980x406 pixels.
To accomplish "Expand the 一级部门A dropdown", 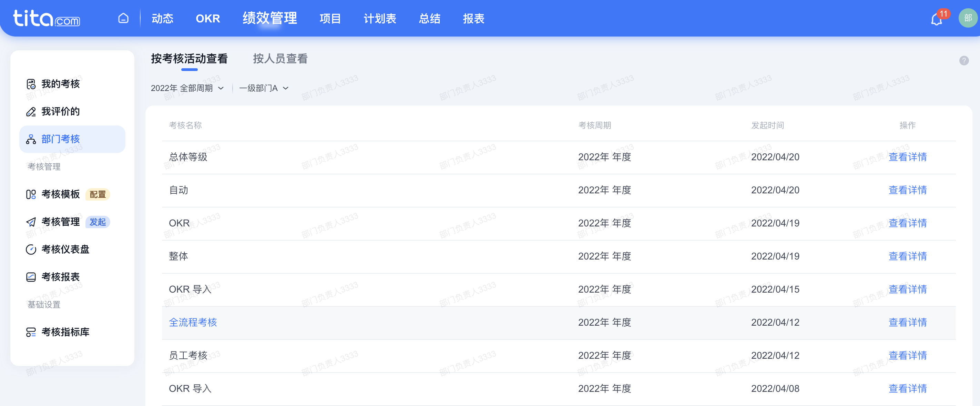I will click(264, 88).
